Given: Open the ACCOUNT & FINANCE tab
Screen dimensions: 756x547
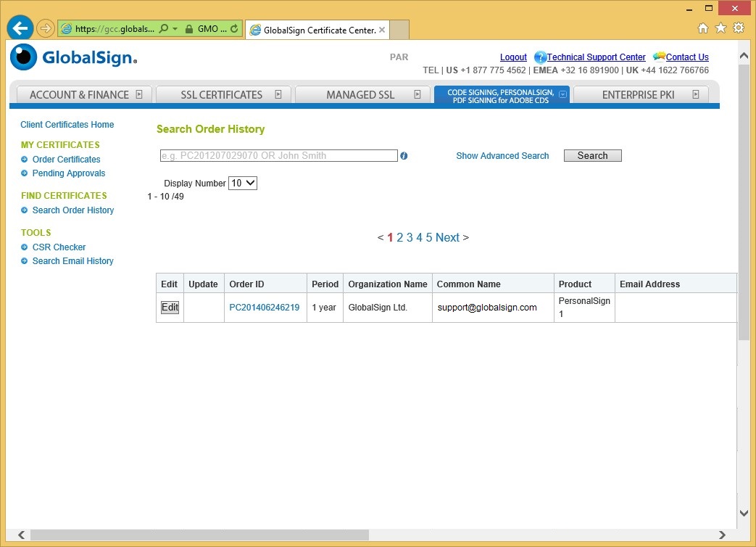Looking at the screenshot, I should [x=84, y=94].
